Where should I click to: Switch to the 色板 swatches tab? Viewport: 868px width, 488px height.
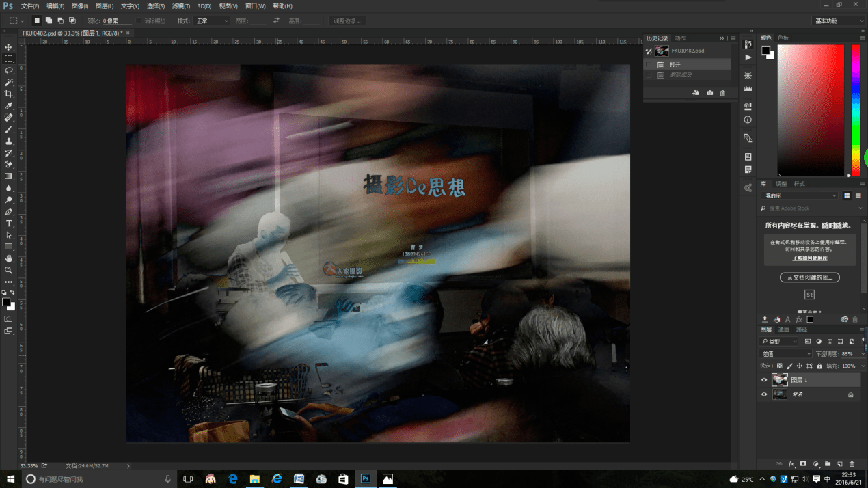(x=783, y=38)
